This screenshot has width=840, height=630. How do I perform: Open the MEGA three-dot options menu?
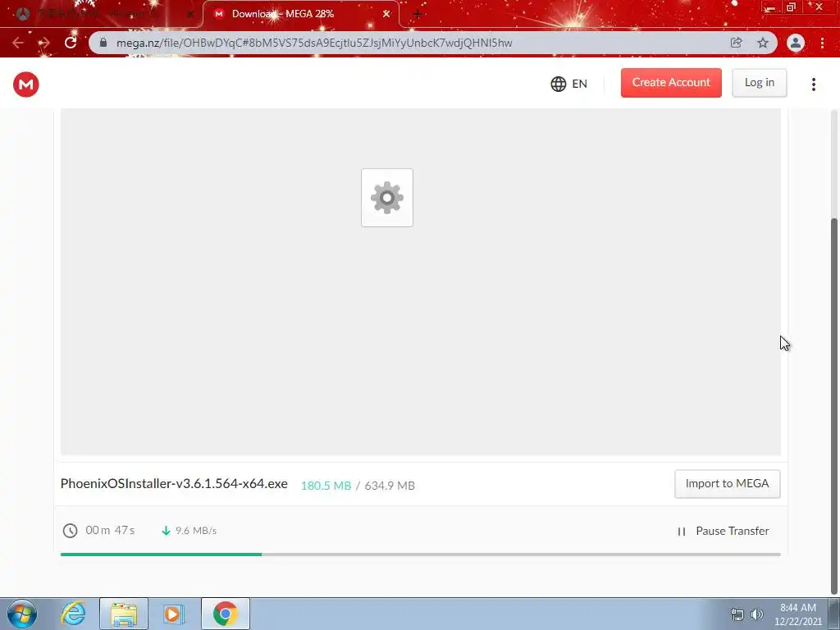pos(813,84)
